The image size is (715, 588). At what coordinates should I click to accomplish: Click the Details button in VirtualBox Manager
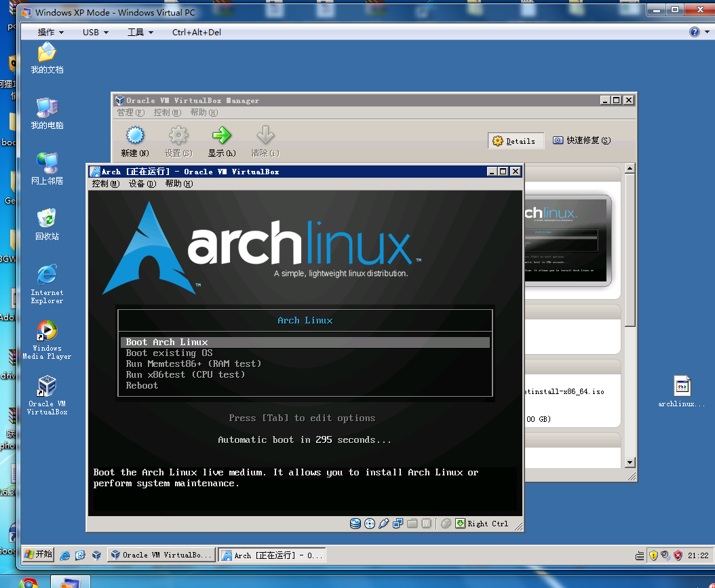click(x=516, y=141)
